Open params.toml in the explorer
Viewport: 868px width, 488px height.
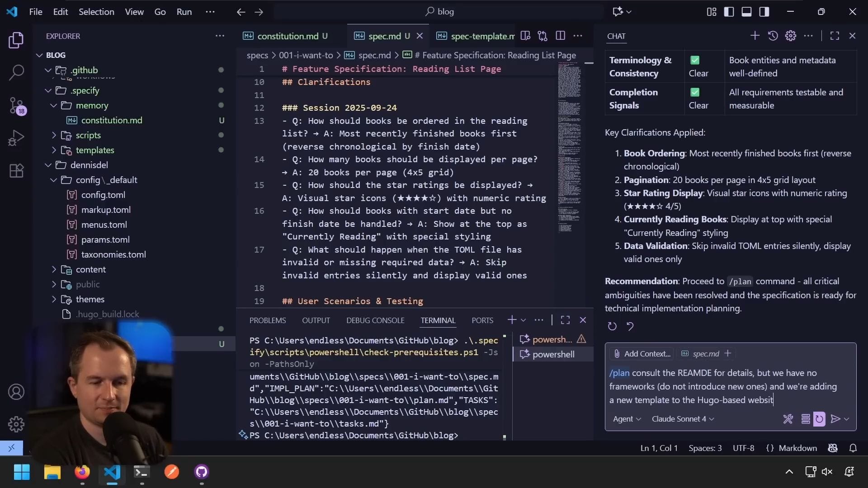[105, 239]
